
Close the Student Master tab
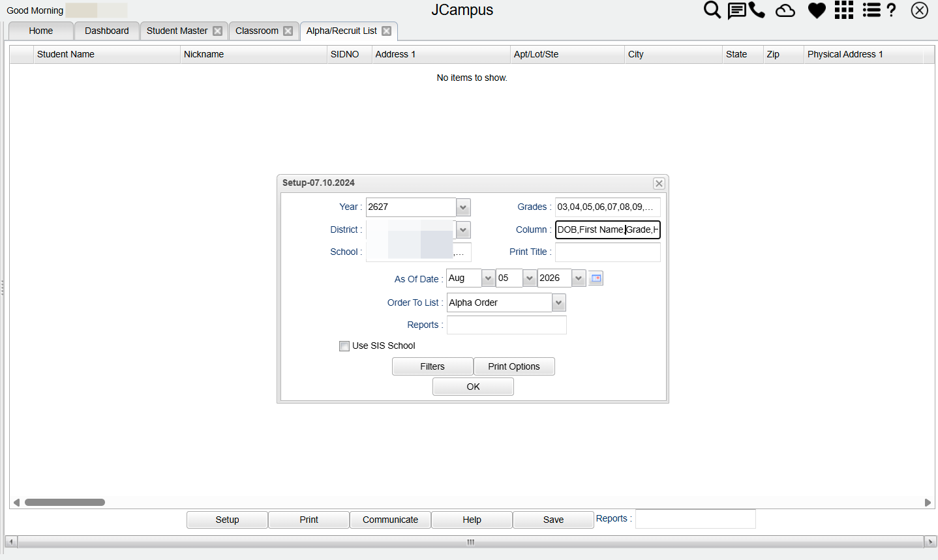[x=218, y=31]
